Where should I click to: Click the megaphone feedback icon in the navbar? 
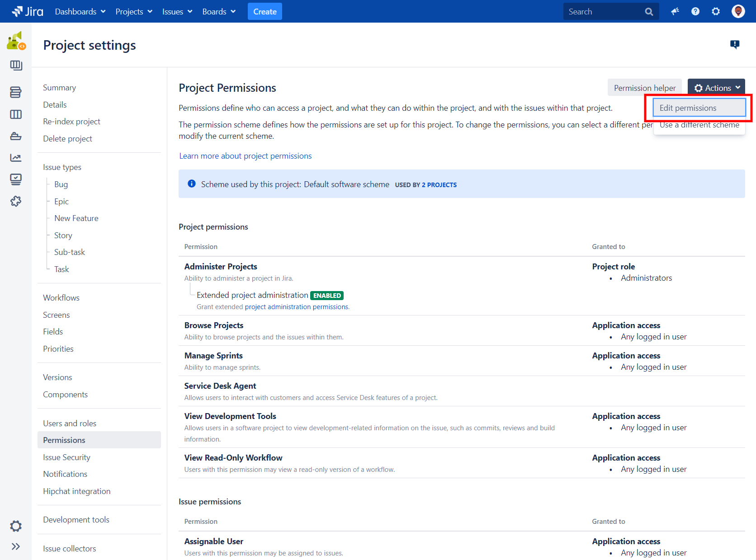pos(675,11)
